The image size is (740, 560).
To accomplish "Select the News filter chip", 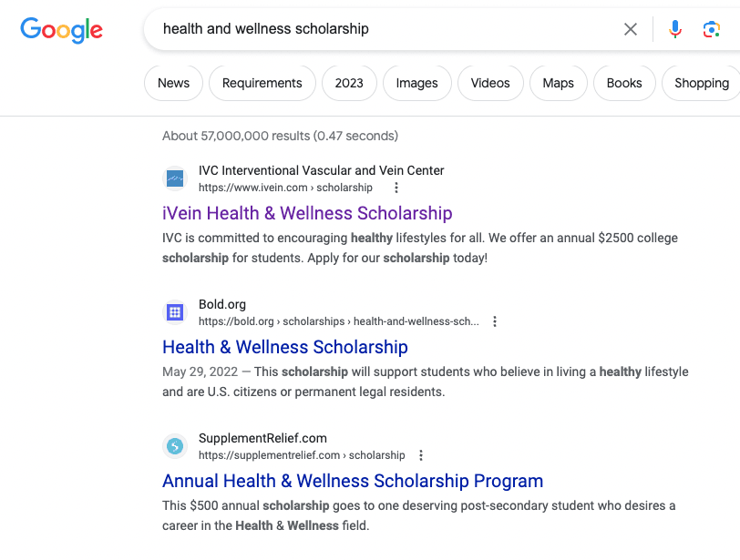I will point(174,83).
